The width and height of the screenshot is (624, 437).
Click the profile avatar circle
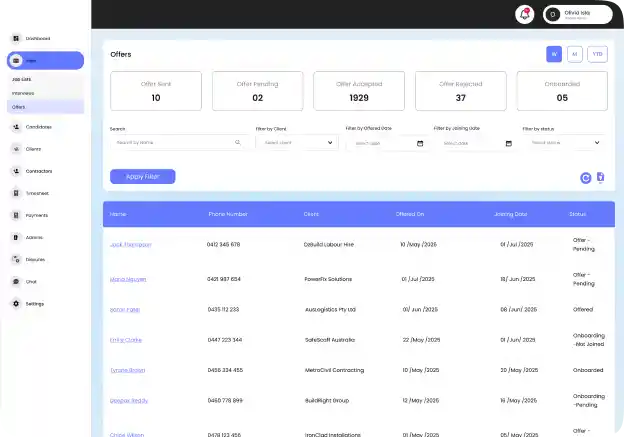click(x=552, y=15)
